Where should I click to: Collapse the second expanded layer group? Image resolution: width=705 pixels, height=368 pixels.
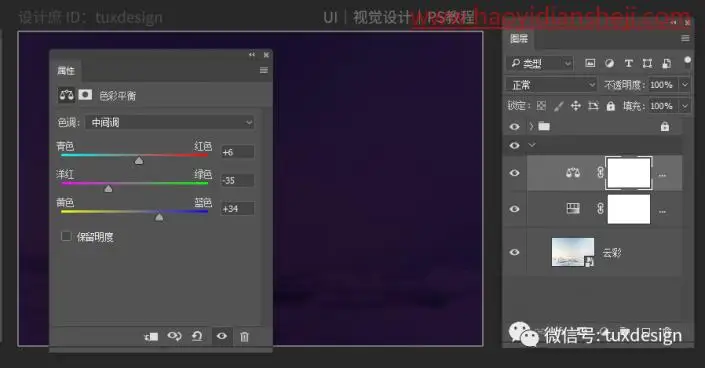click(x=532, y=145)
